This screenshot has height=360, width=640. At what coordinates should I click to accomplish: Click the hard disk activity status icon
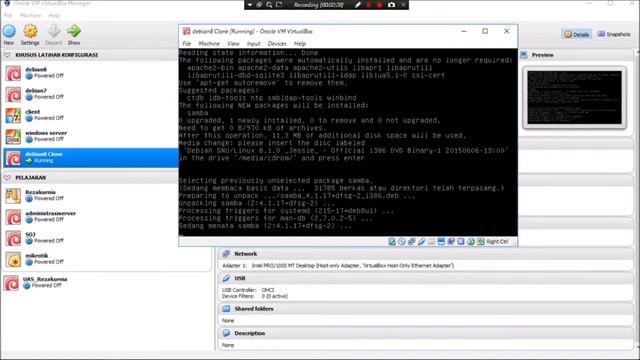point(392,242)
